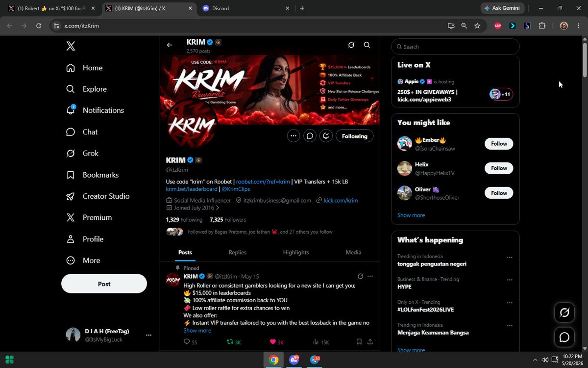Open the kick.com/krim link
Screen dimensions: 588x368
point(341,200)
